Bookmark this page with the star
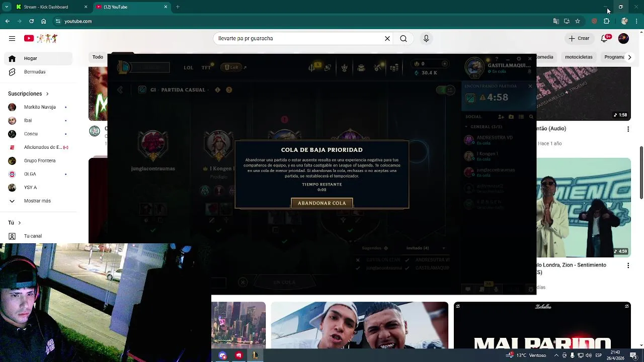644x362 pixels. [578, 21]
